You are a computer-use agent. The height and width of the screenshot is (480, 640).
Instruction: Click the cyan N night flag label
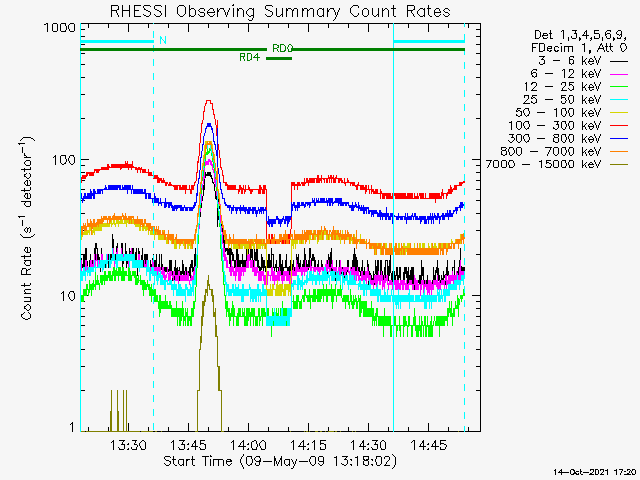[163, 40]
